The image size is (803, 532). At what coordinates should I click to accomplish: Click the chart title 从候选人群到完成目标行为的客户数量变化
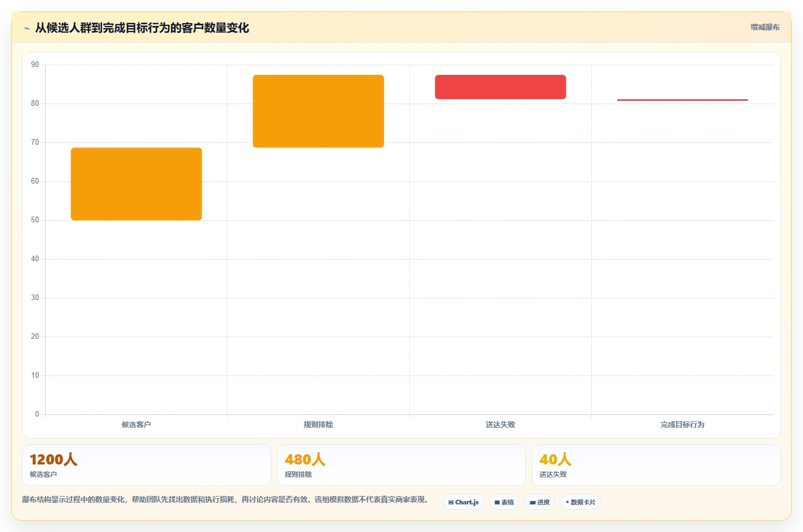(142, 28)
